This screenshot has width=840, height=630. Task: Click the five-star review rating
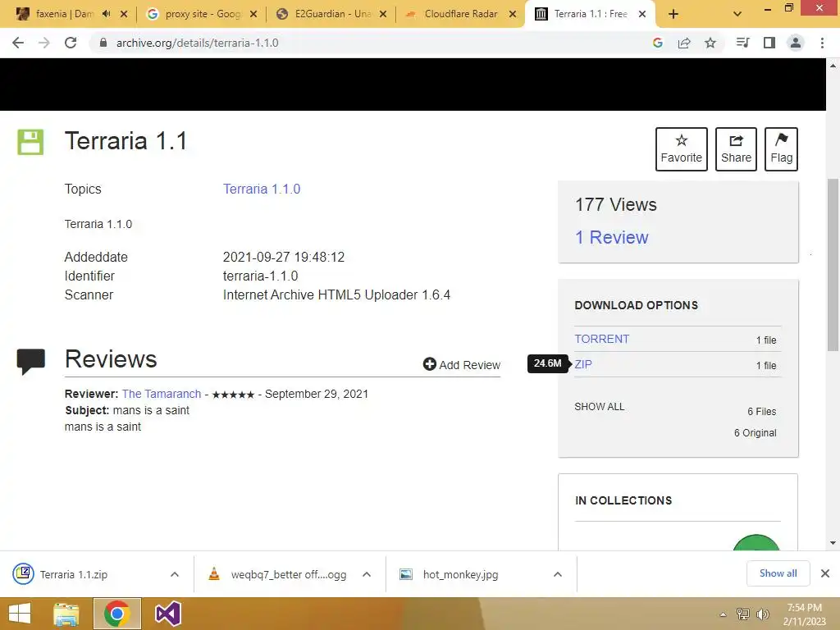pos(233,395)
